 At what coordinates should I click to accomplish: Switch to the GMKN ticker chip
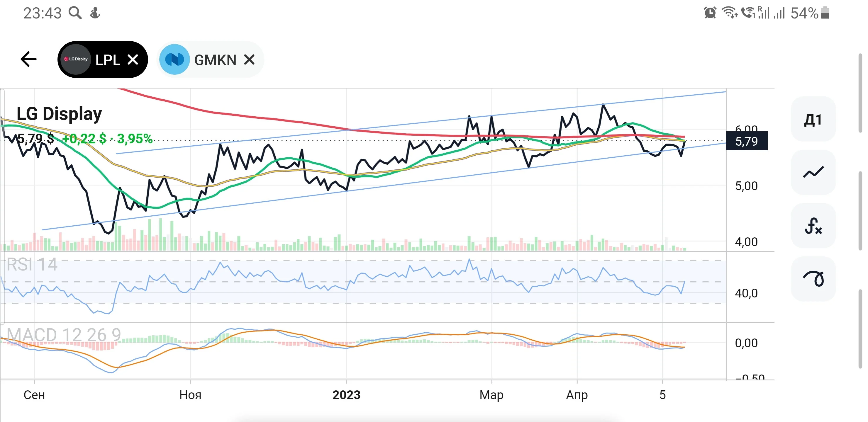pos(210,59)
